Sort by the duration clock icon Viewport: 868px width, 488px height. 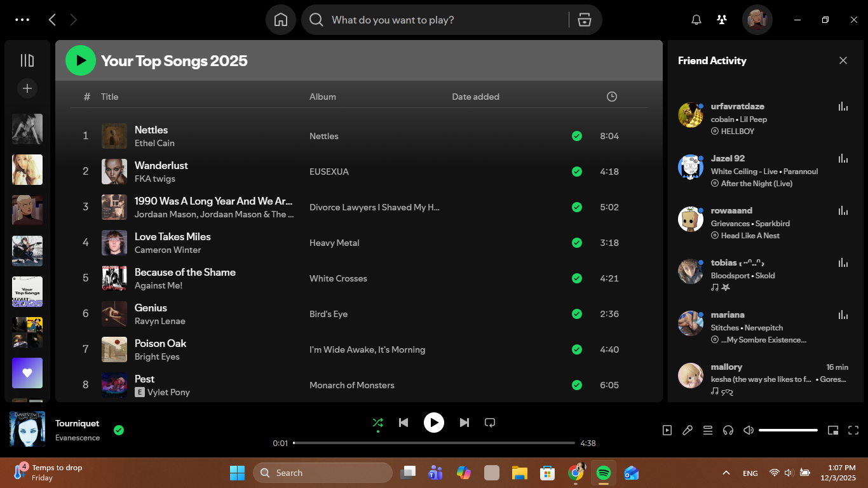pos(612,97)
